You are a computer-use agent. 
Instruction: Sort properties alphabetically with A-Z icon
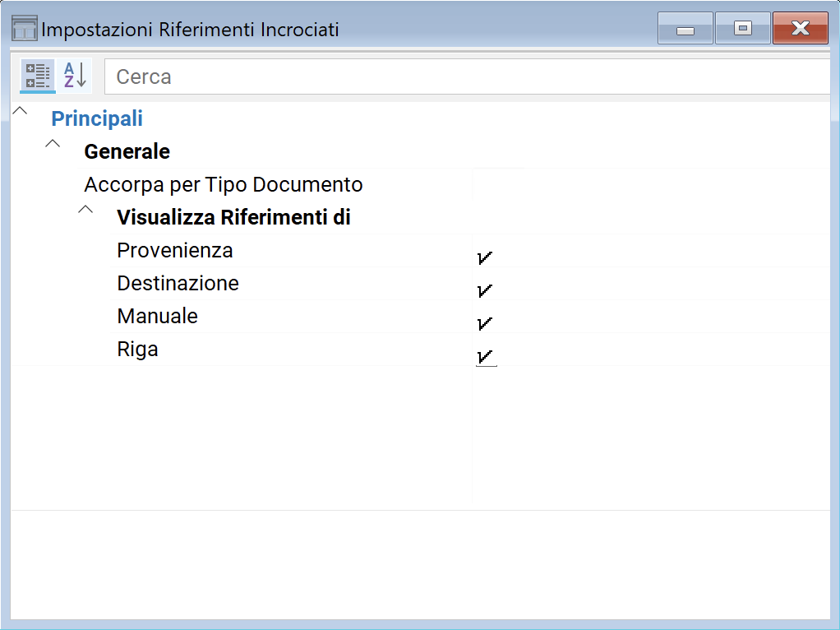click(x=75, y=76)
